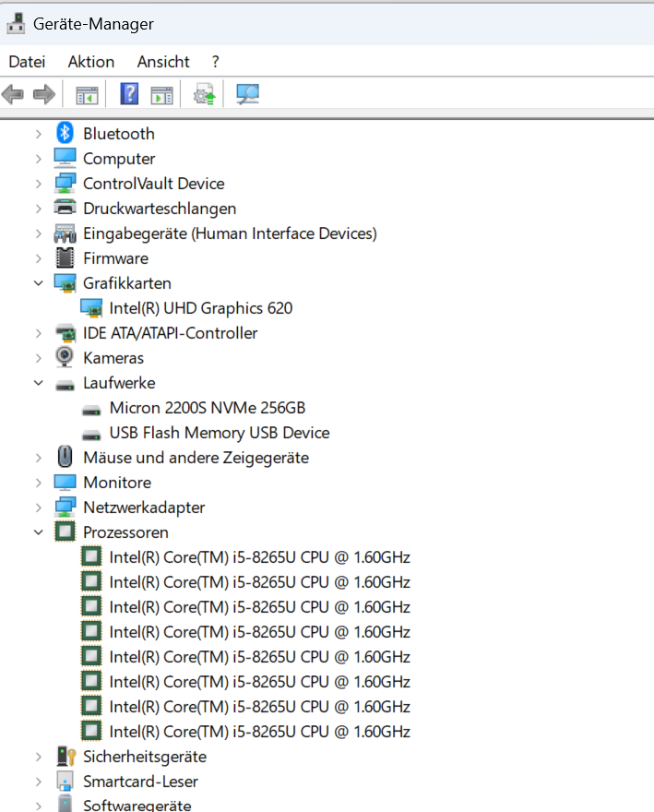Click the IDE ATA/ATAPI-Controller icon
This screenshot has height=812, width=654.
65,333
